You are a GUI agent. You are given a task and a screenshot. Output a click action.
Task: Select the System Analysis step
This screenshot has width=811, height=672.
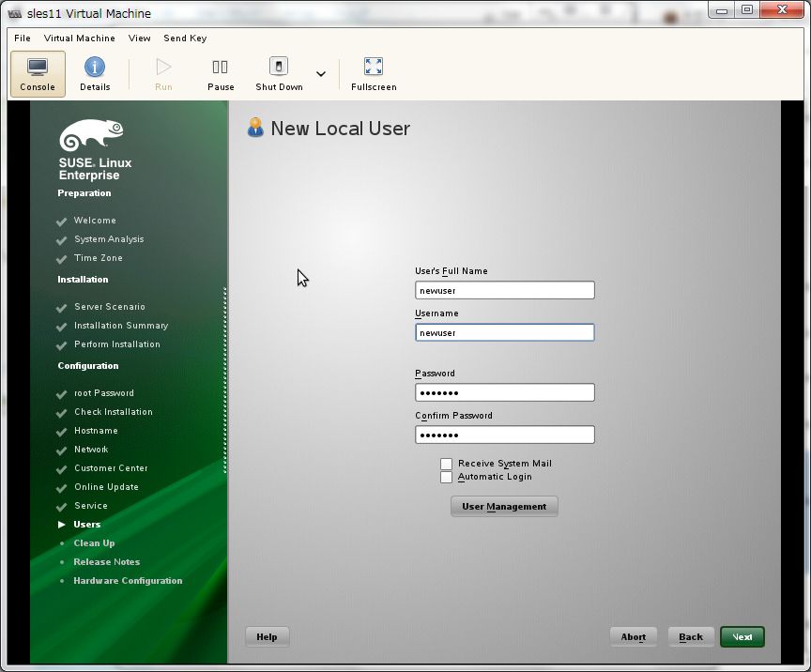tap(109, 239)
